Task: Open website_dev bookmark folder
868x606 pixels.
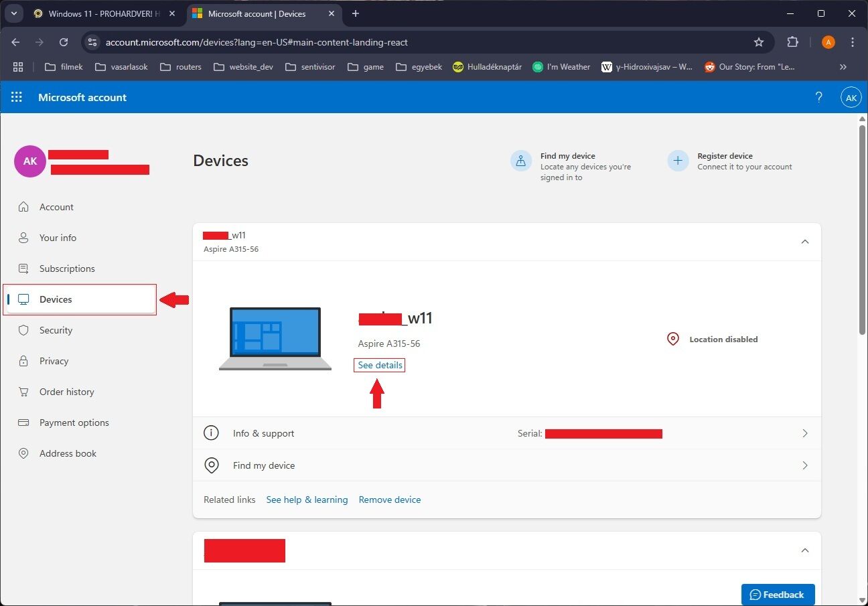Action: (242, 67)
